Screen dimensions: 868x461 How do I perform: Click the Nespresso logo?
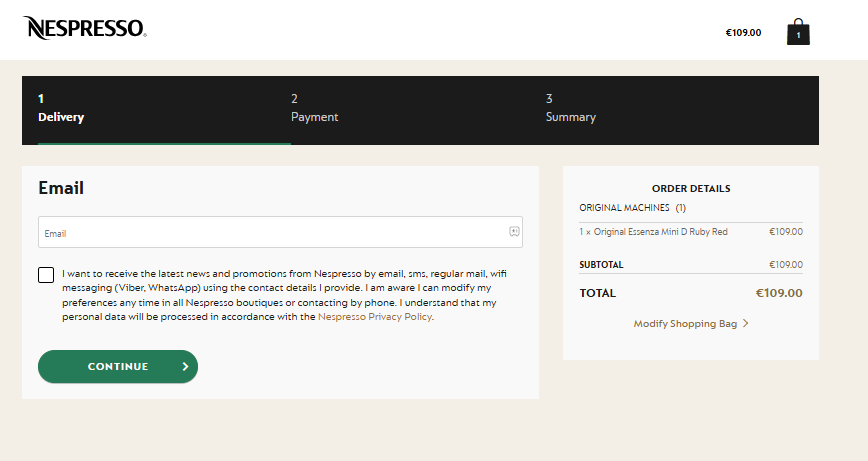tap(85, 28)
